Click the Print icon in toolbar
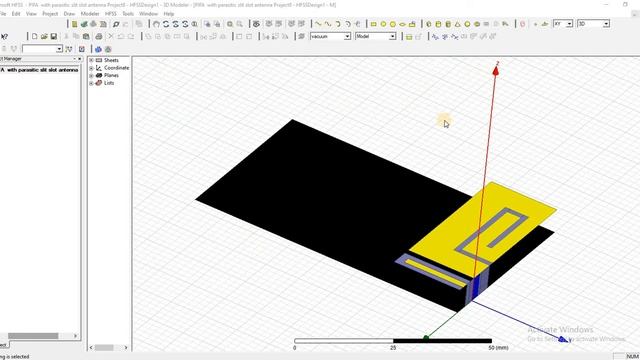 click(98, 36)
